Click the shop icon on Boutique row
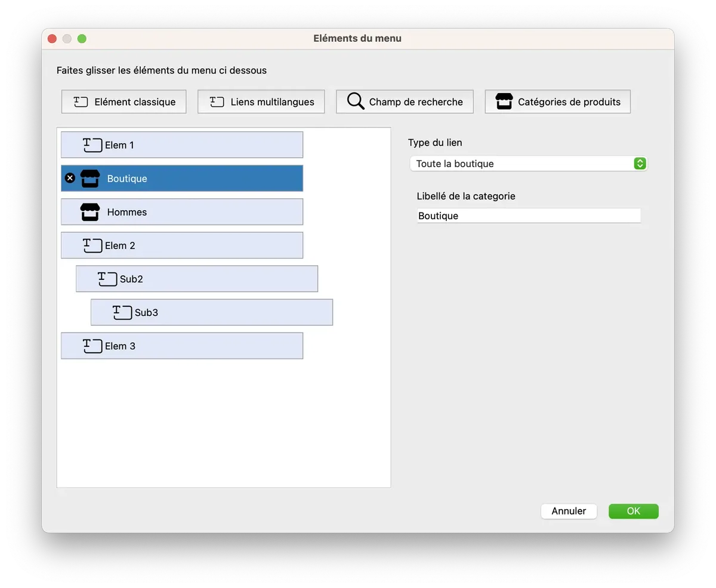 tap(89, 178)
